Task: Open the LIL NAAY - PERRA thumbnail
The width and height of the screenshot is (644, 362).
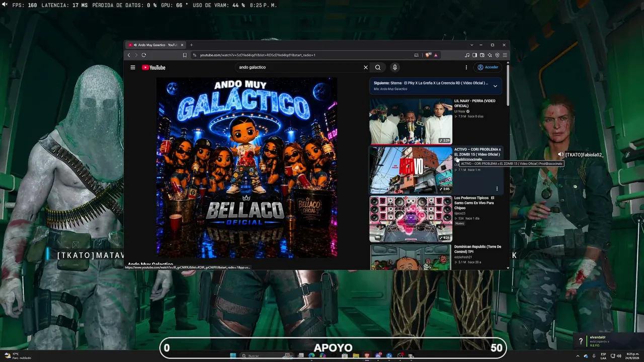Action: (411, 121)
